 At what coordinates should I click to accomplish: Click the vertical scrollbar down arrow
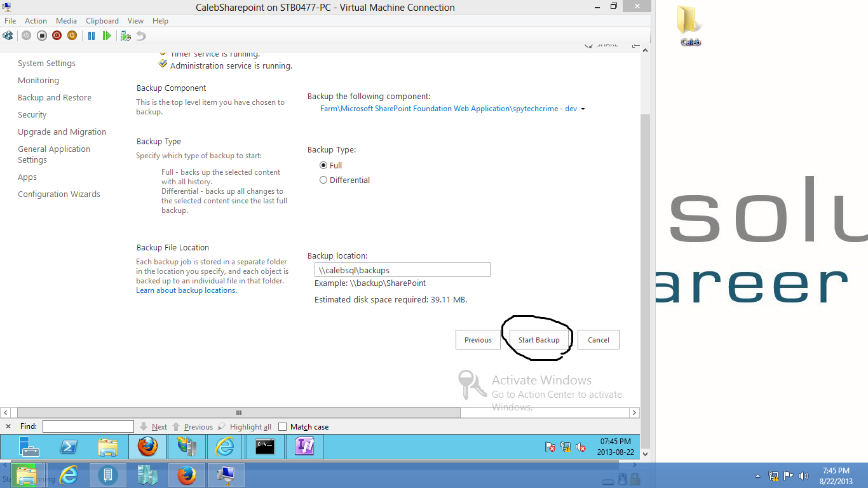646,454
